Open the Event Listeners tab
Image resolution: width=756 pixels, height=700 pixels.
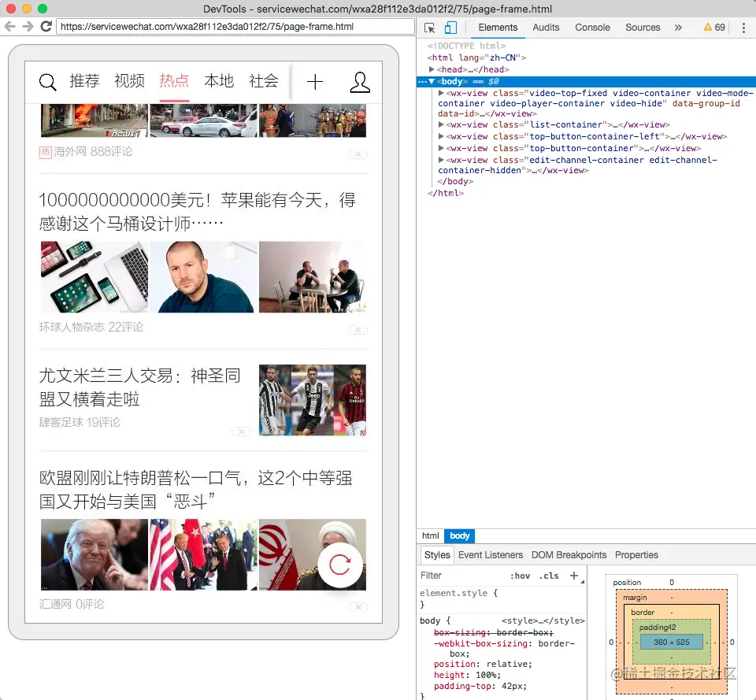(491, 555)
